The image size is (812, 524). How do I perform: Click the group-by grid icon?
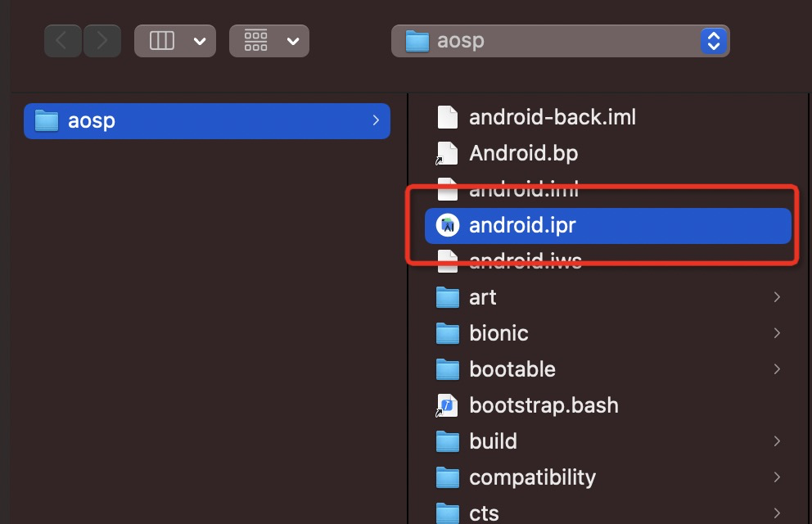coord(256,40)
